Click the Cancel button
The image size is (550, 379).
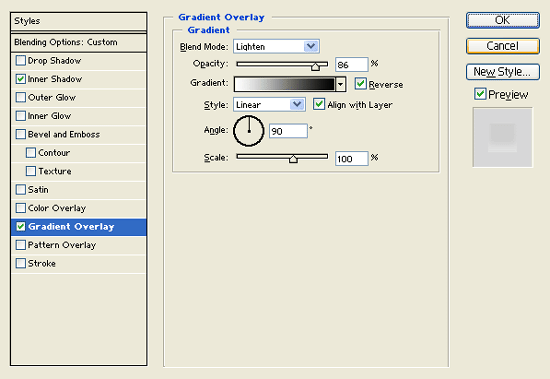(503, 46)
